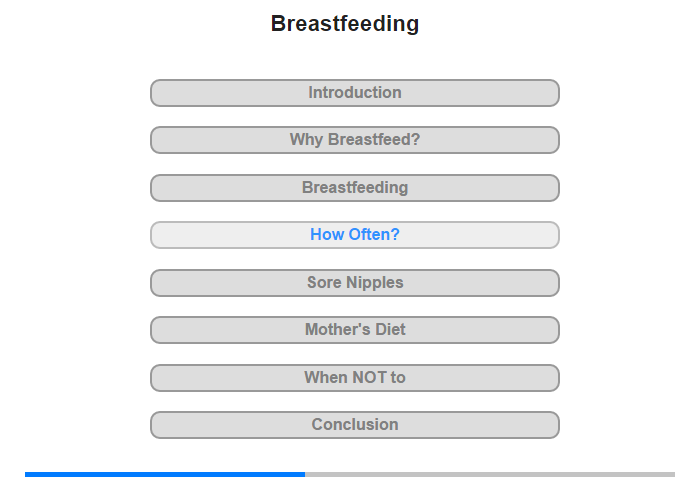
Task: Open the Sore Nipples section
Action: (x=354, y=283)
